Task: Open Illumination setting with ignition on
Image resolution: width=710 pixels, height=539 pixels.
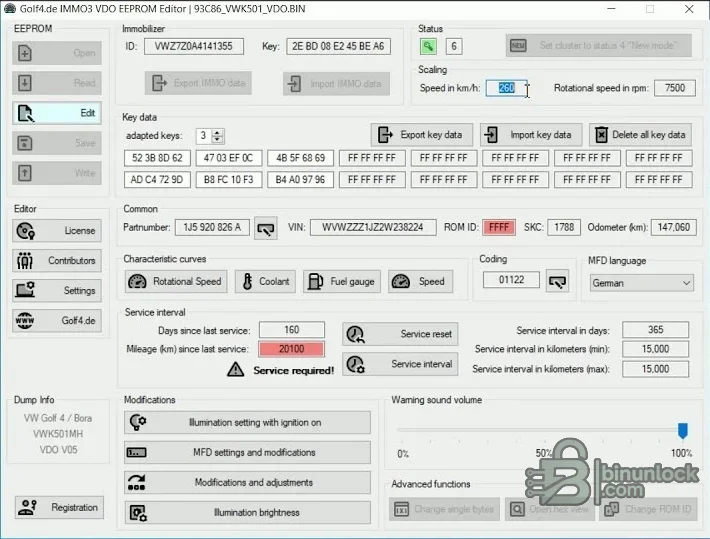Action: [247, 423]
